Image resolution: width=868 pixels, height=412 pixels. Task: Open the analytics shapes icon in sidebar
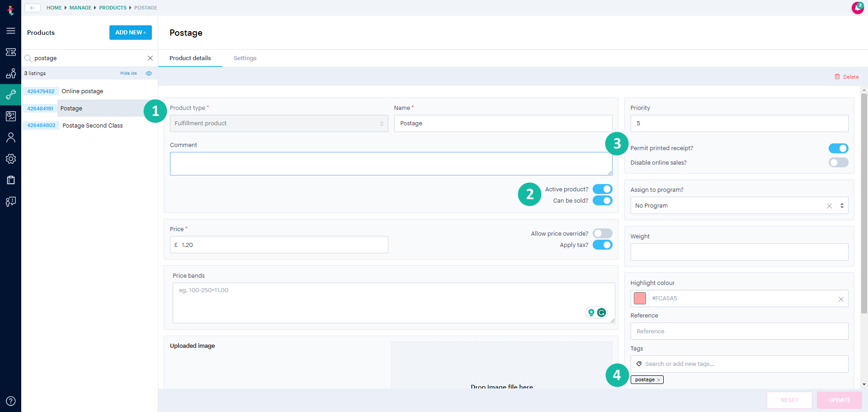coord(11,73)
